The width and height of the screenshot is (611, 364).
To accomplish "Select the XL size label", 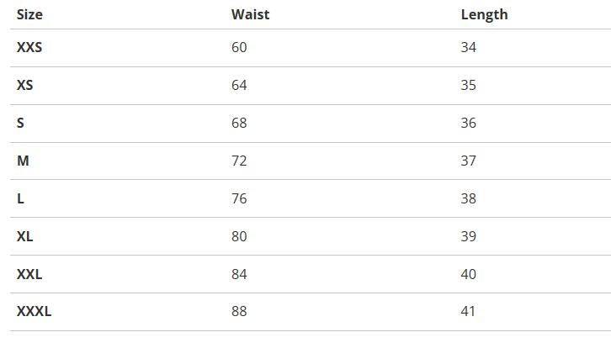I will (x=25, y=236).
